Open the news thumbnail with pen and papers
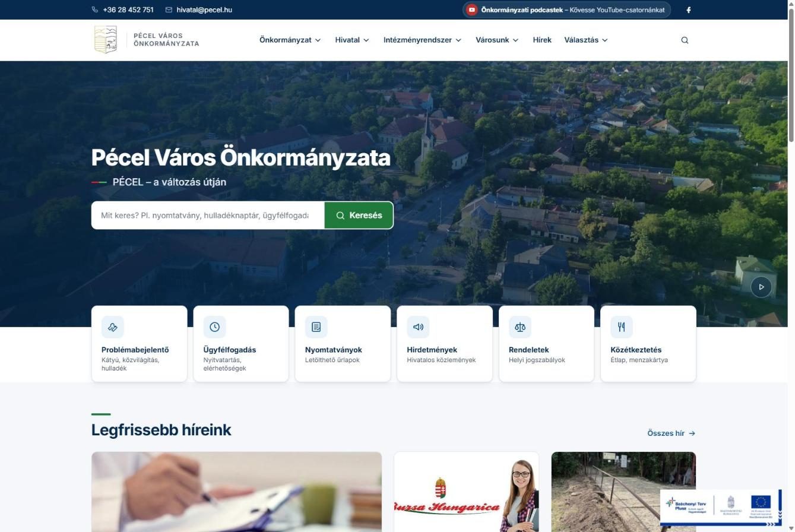Viewport: 795px width, 532px height. pos(236,492)
